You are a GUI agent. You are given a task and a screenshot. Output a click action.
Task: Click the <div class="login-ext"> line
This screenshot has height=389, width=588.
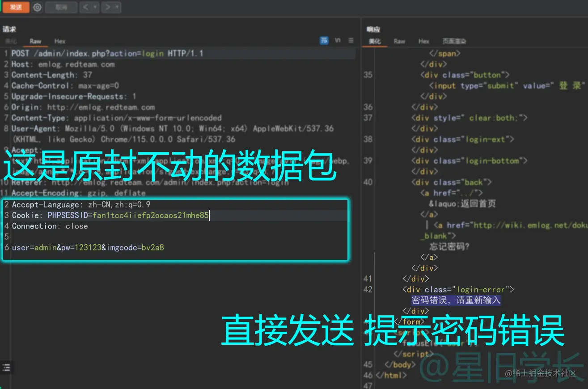463,140
